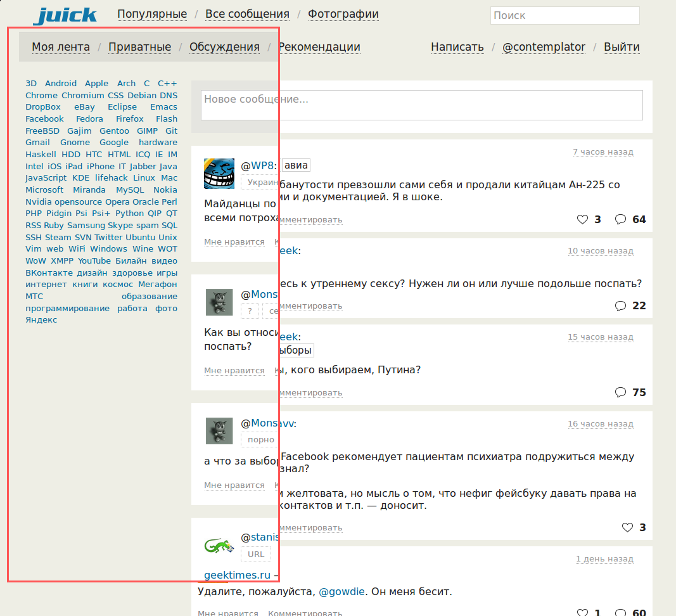Open the geektimes.ru link
676x616 pixels.
(x=237, y=575)
